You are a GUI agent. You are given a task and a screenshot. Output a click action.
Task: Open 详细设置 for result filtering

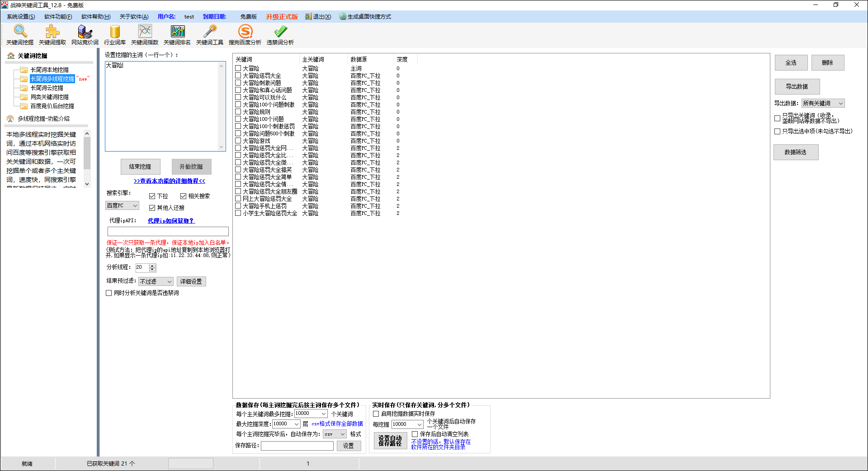tap(191, 281)
